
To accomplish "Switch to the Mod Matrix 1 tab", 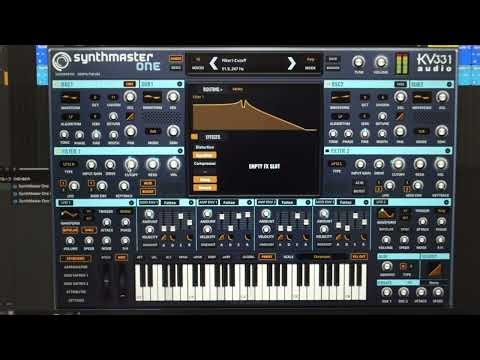I will coord(76,275).
